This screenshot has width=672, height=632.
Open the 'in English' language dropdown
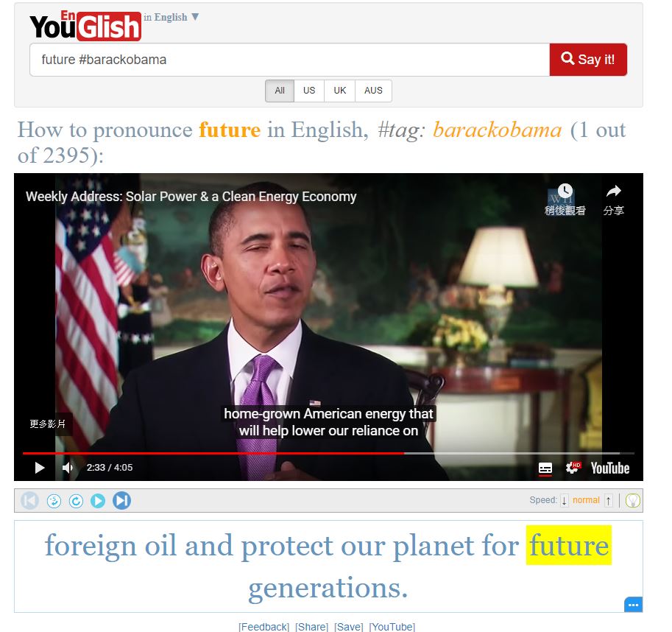click(171, 17)
